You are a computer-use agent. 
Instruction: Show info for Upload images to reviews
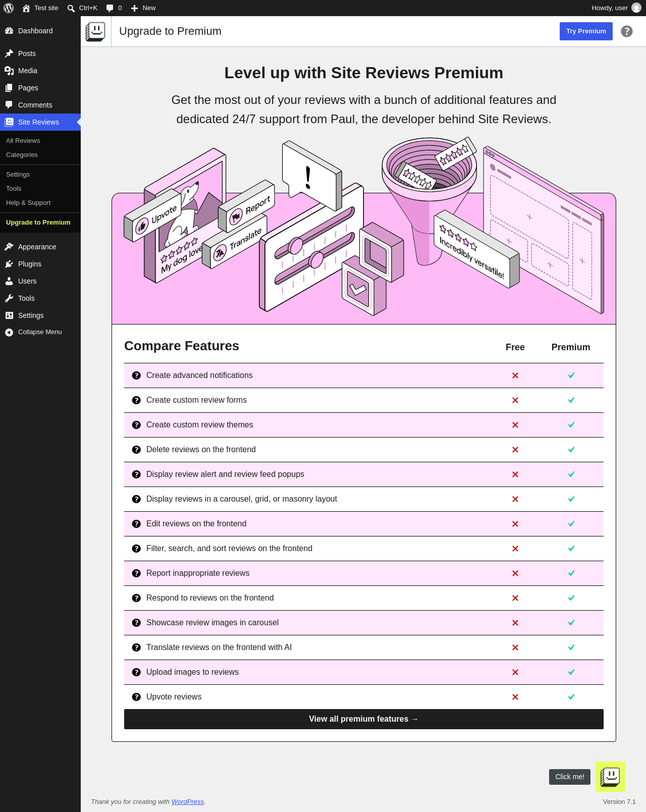click(136, 672)
